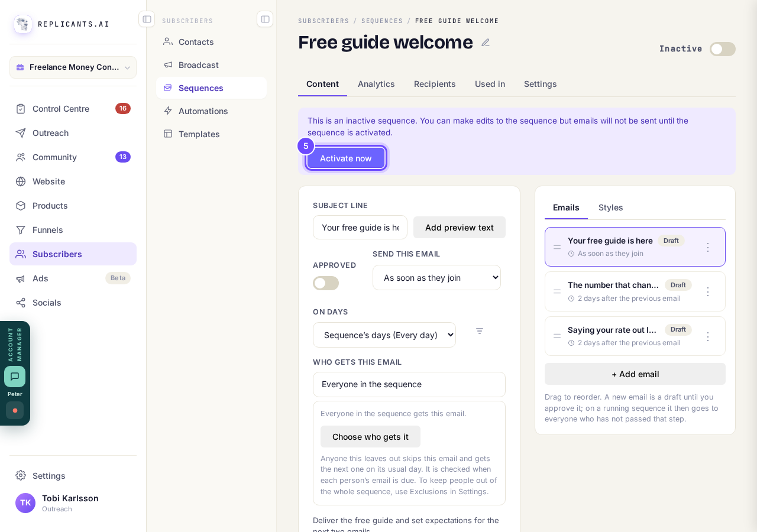Switch to the Analytics tab

[376, 84]
